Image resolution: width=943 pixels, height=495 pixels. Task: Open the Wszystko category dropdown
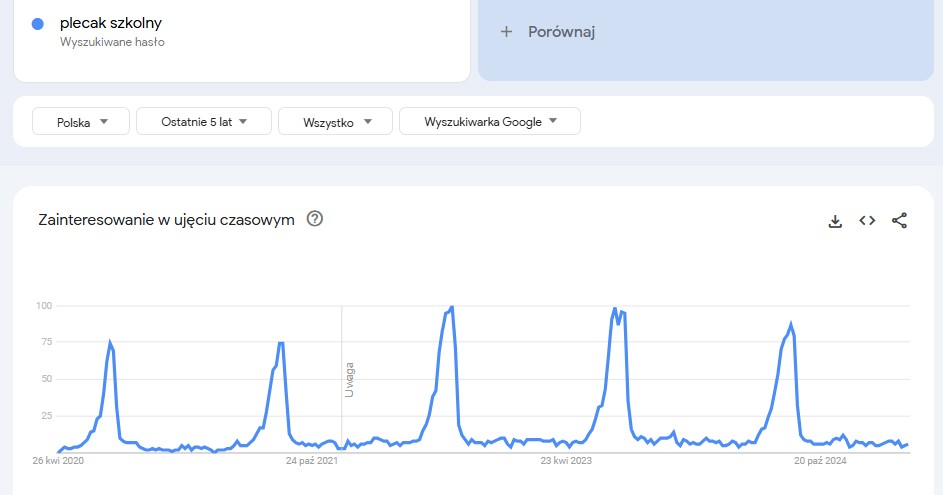[x=336, y=121]
